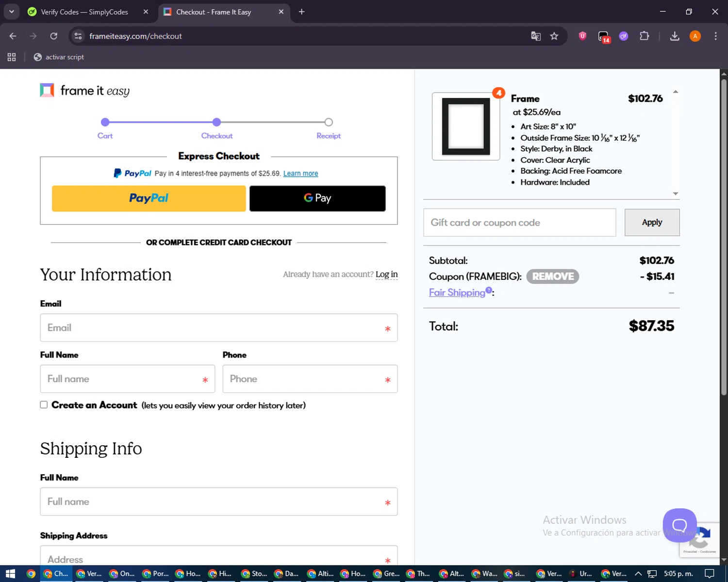Switch to the Verify Codes SimplyCodes tab

point(84,12)
